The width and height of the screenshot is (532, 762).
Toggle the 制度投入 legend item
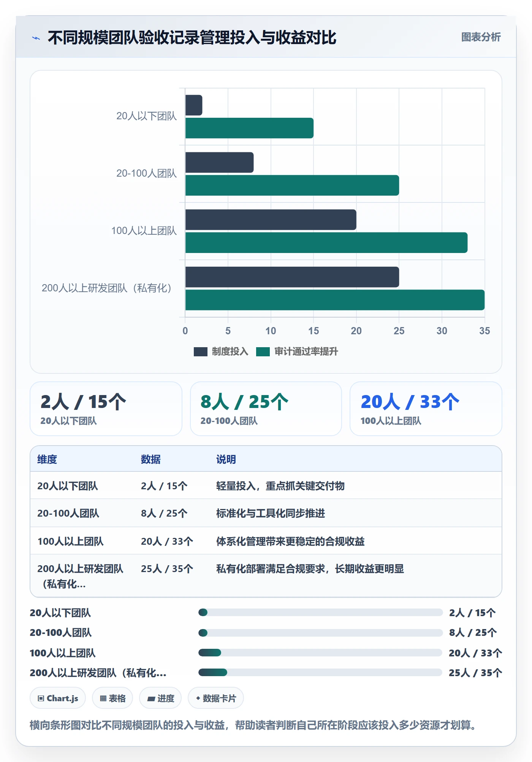point(221,351)
